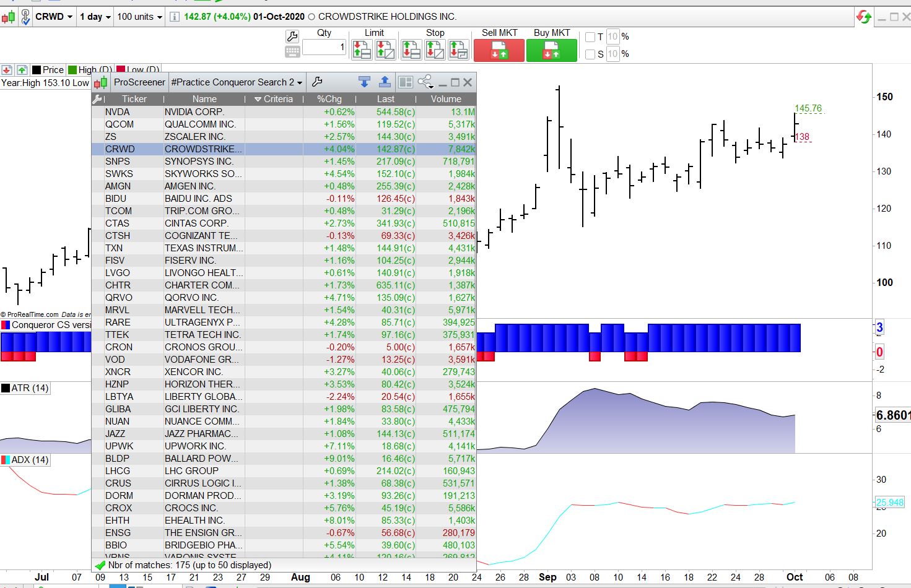911x588 pixels.
Task: Open the 100 units dropdown
Action: point(140,17)
